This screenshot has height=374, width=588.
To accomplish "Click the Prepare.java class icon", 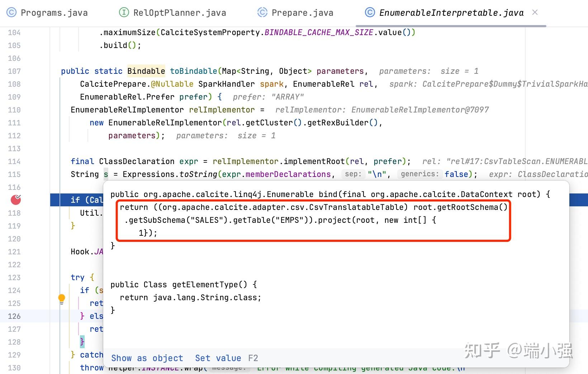I will point(262,13).
